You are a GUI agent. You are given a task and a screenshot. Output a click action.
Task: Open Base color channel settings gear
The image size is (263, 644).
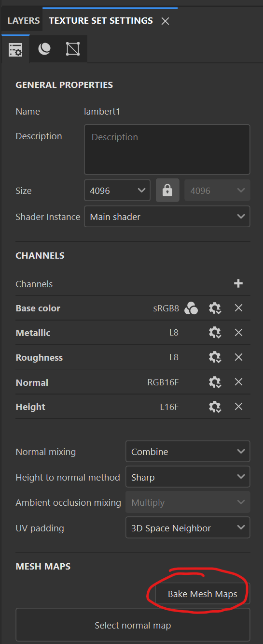click(x=215, y=308)
